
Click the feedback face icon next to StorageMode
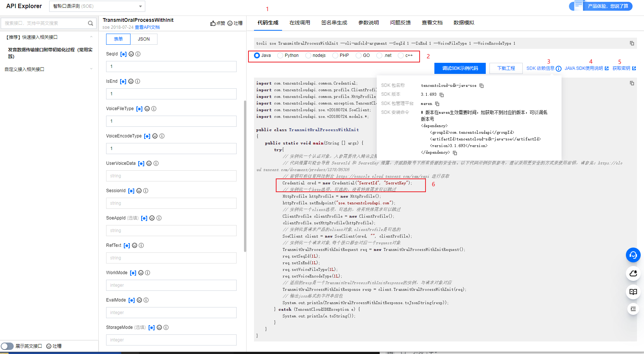(x=159, y=327)
